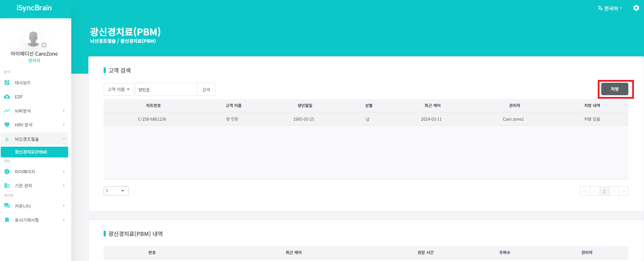Select the patient row C-258-6861236
The width and height of the screenshot is (644, 261).
click(x=365, y=119)
